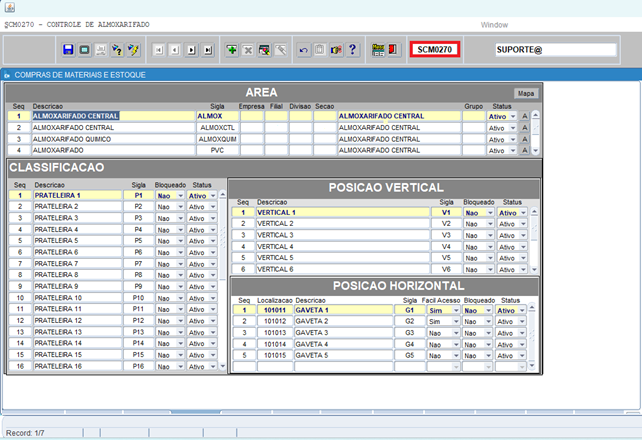Screen dimensions: 642x440
Task: Click the Enter Query icon with question mark
Action: [x=117, y=50]
